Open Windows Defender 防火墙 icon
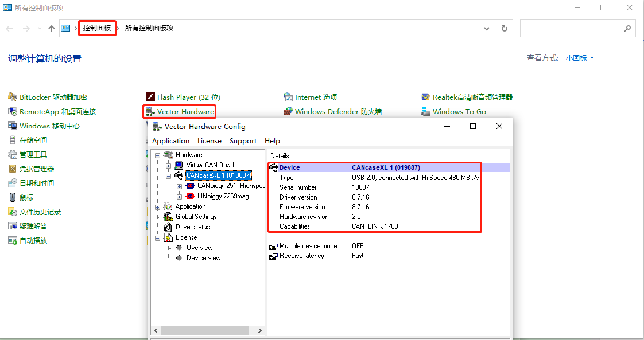Screen dimensions: 644x340 (x=288, y=112)
